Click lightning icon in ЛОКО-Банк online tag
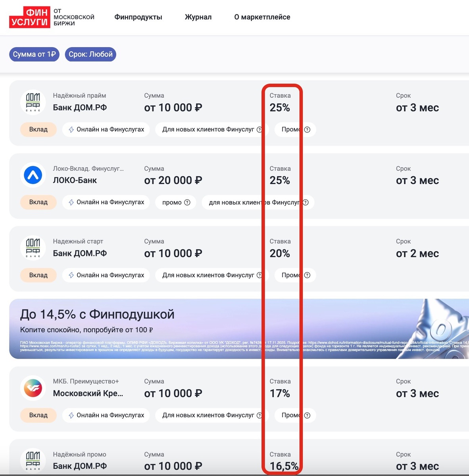Screen dimensions: 469x476 (x=71, y=202)
